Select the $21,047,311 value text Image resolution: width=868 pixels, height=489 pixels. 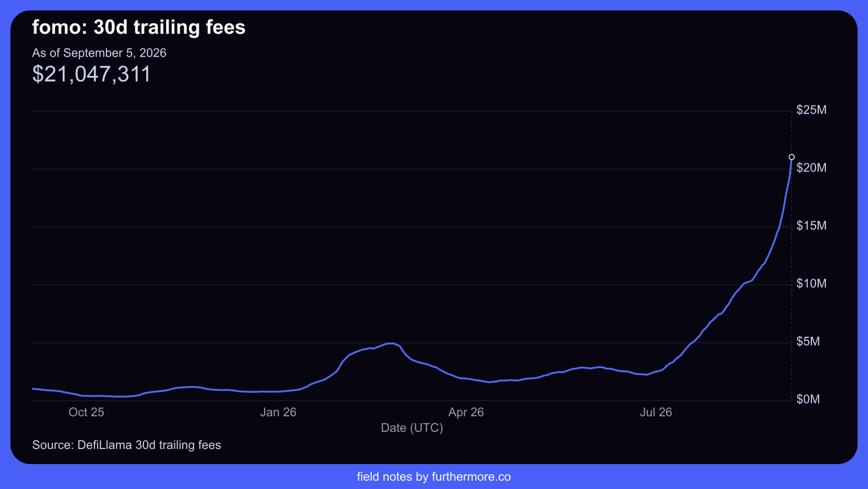click(91, 74)
